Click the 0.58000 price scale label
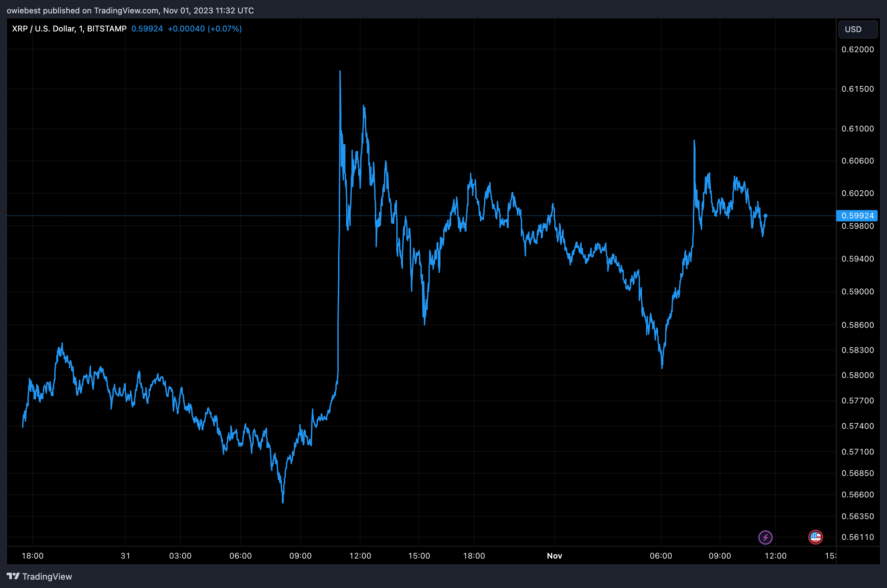This screenshot has width=887, height=588. point(857,375)
